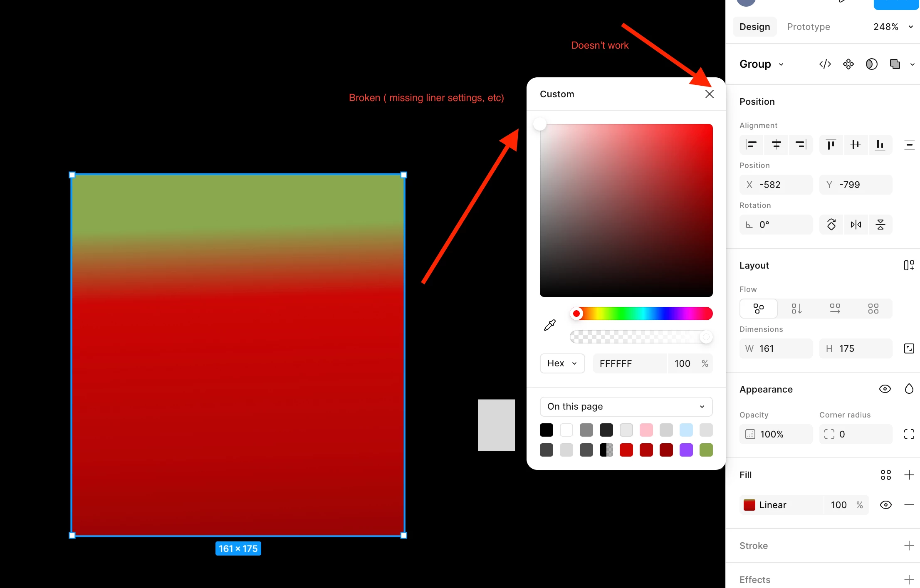The image size is (920, 588).
Task: Select the purple swatch in page colors
Action: [x=686, y=450]
